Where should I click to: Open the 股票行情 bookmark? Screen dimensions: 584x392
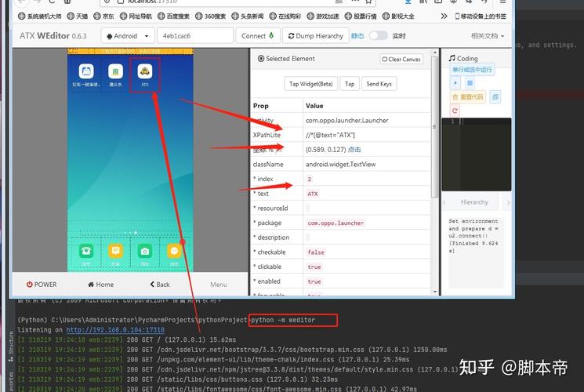pos(361,16)
